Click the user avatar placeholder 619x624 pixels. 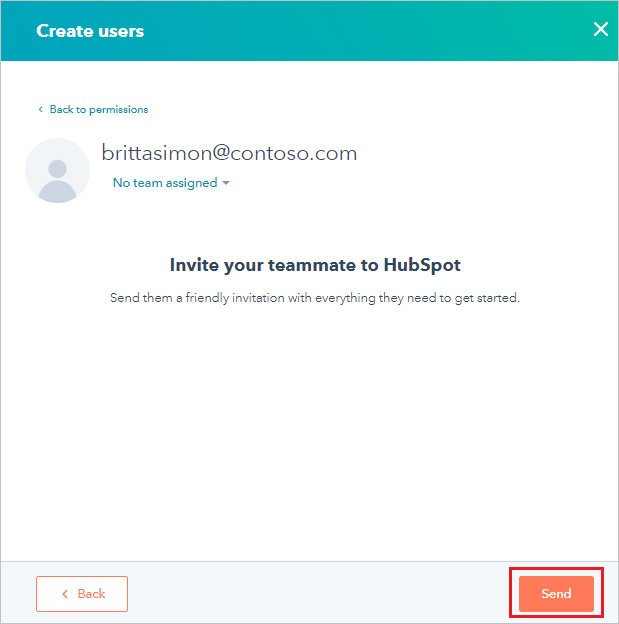click(57, 171)
